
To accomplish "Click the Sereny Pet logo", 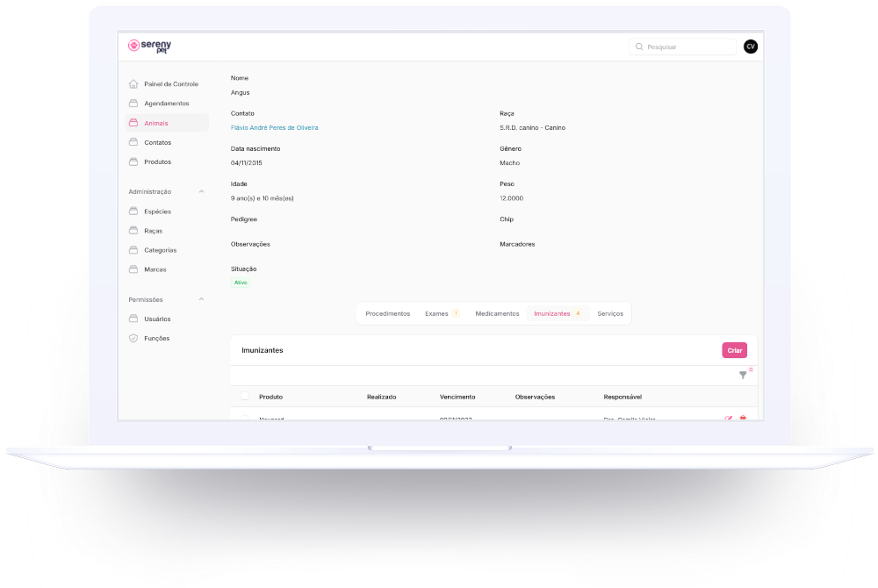I will click(x=150, y=46).
